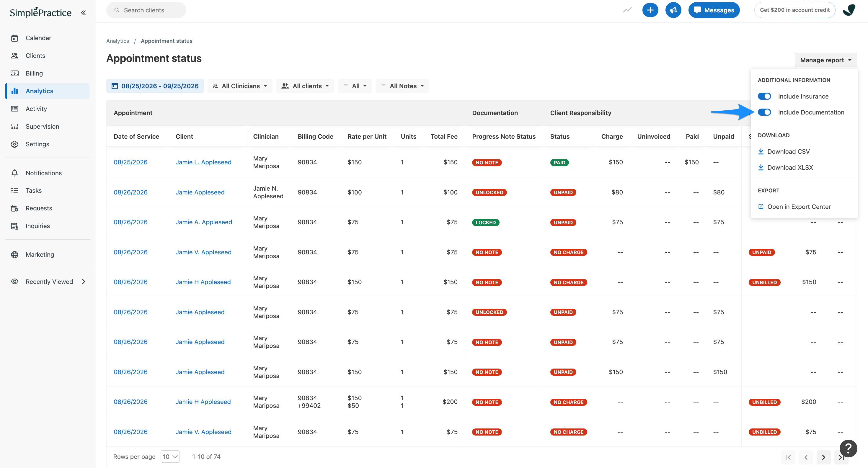Open the analytics trend line icon
The width and height of the screenshot is (868, 468).
point(627,10)
